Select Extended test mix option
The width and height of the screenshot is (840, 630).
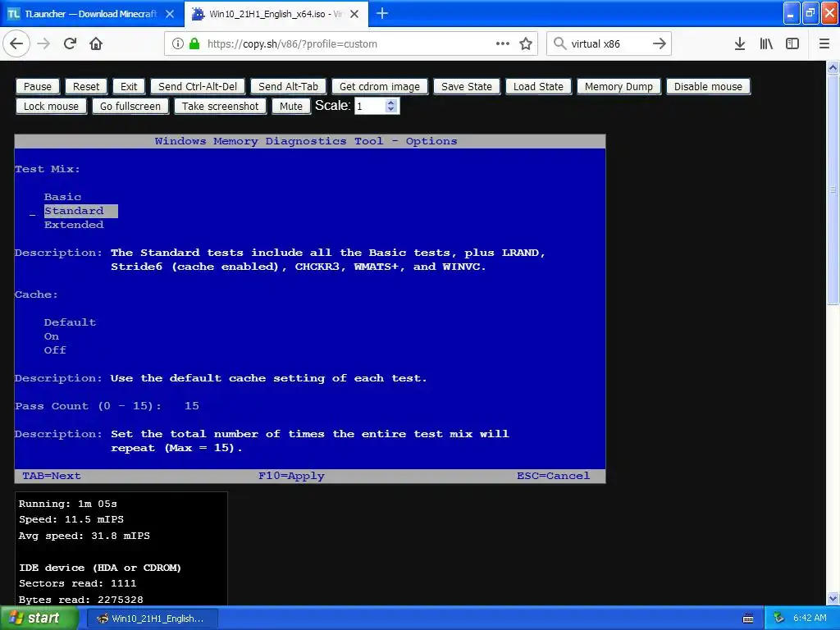point(74,225)
